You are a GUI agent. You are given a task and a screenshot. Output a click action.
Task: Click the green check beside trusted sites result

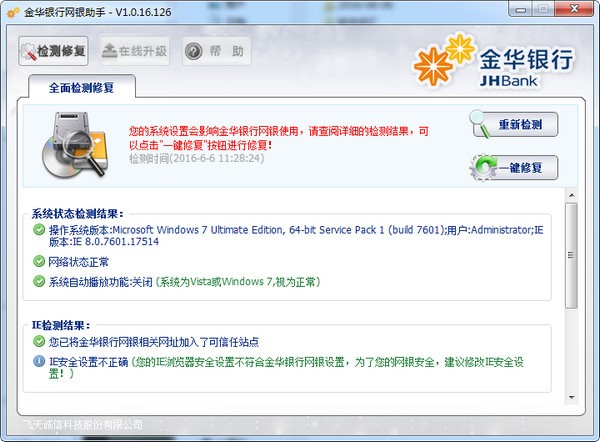(39, 343)
